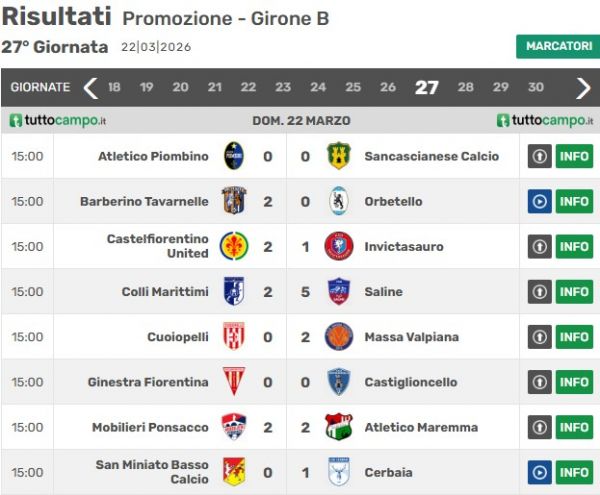This screenshot has width=600, height=495.
Task: Open video play icon for Barberino Tavarnelle match
Action: [540, 201]
